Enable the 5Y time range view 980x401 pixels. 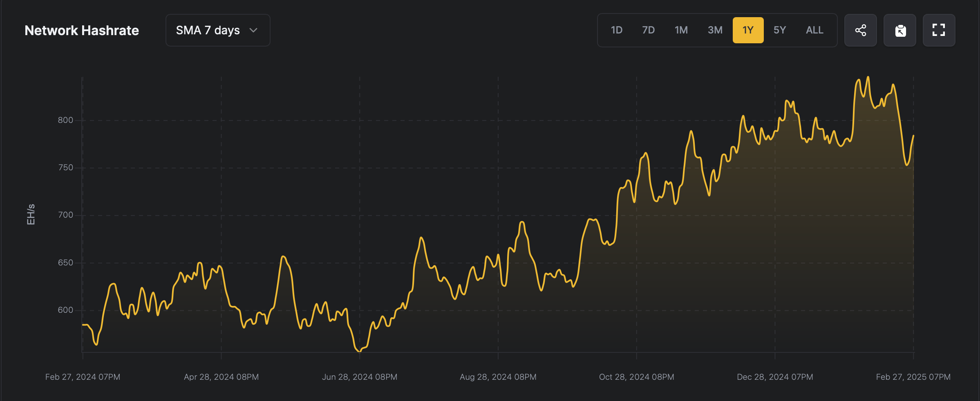780,30
